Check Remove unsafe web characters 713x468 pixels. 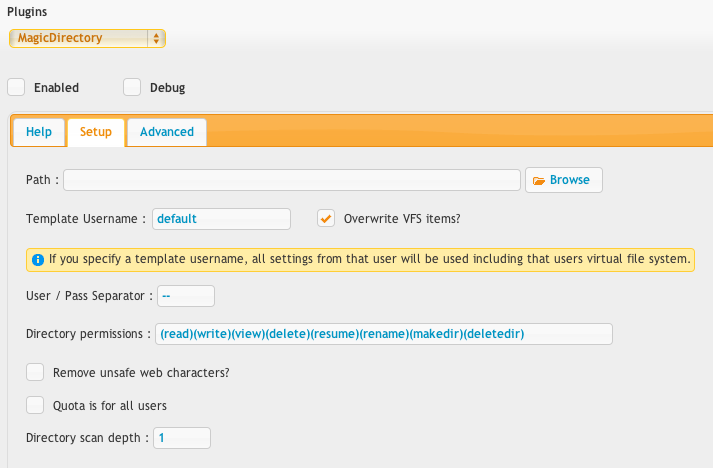[x=35, y=372]
